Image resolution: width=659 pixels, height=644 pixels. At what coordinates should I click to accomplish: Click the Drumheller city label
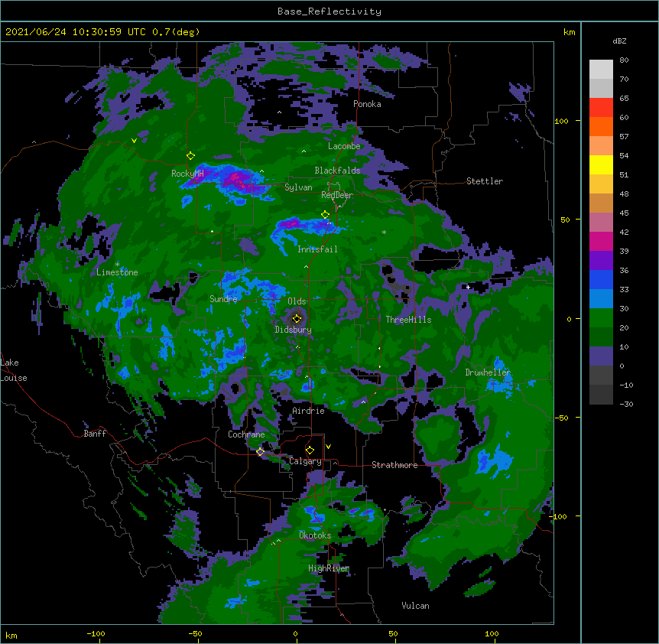point(488,372)
